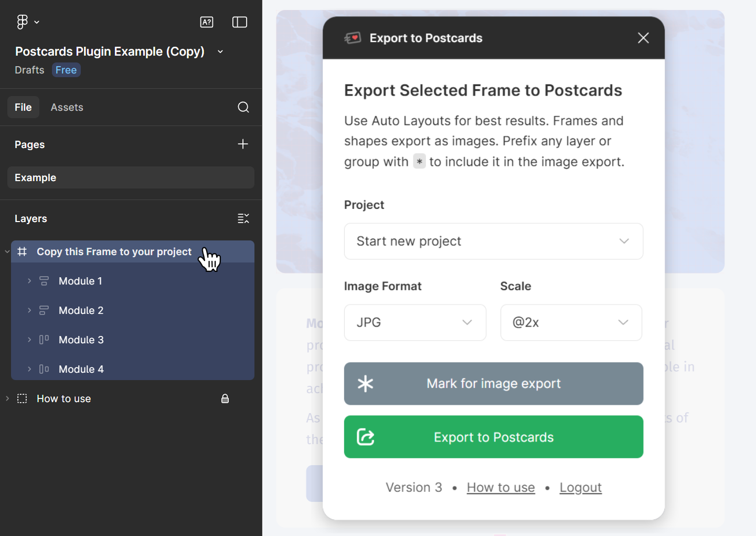Expand the Module 1 layer
This screenshot has height=536, width=756.
pyautogui.click(x=29, y=281)
